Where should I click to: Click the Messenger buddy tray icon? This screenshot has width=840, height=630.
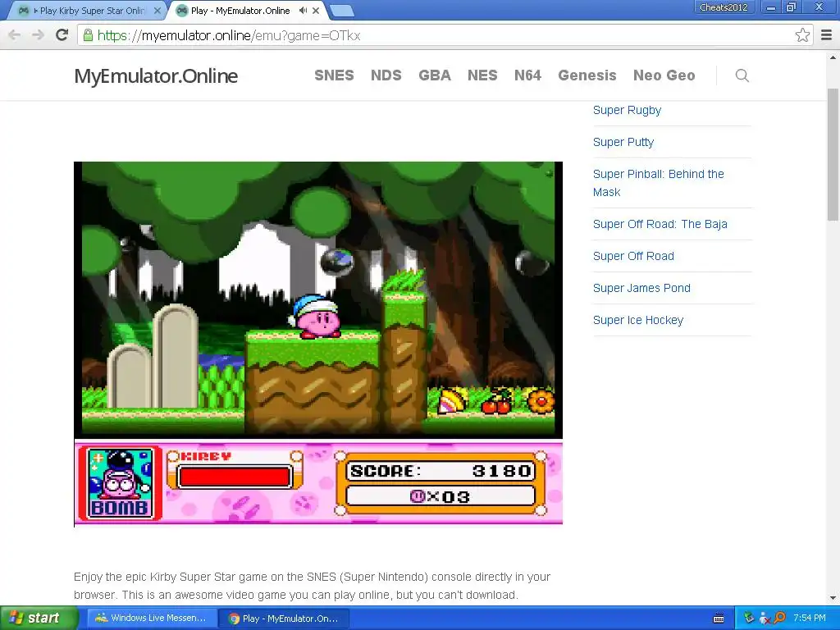(765, 619)
